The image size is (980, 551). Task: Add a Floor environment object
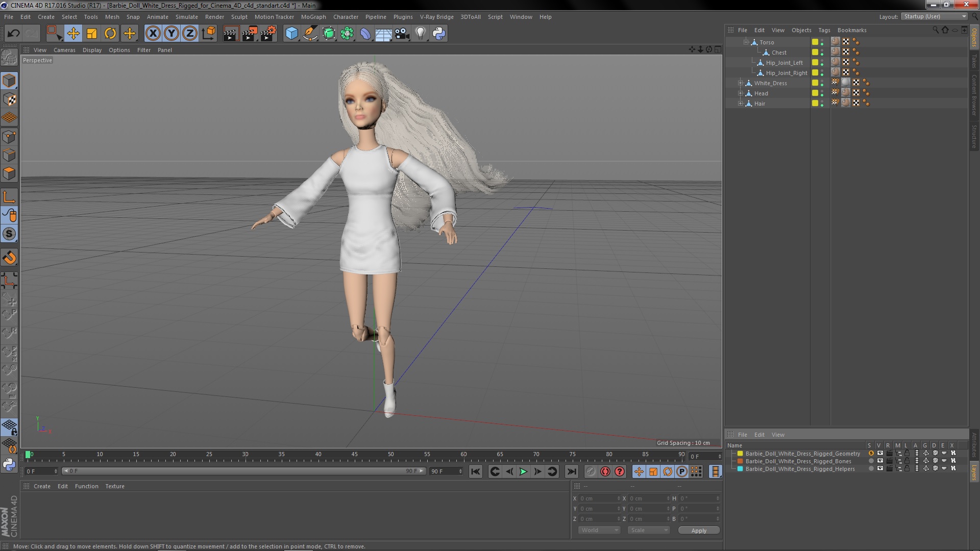[x=383, y=34]
